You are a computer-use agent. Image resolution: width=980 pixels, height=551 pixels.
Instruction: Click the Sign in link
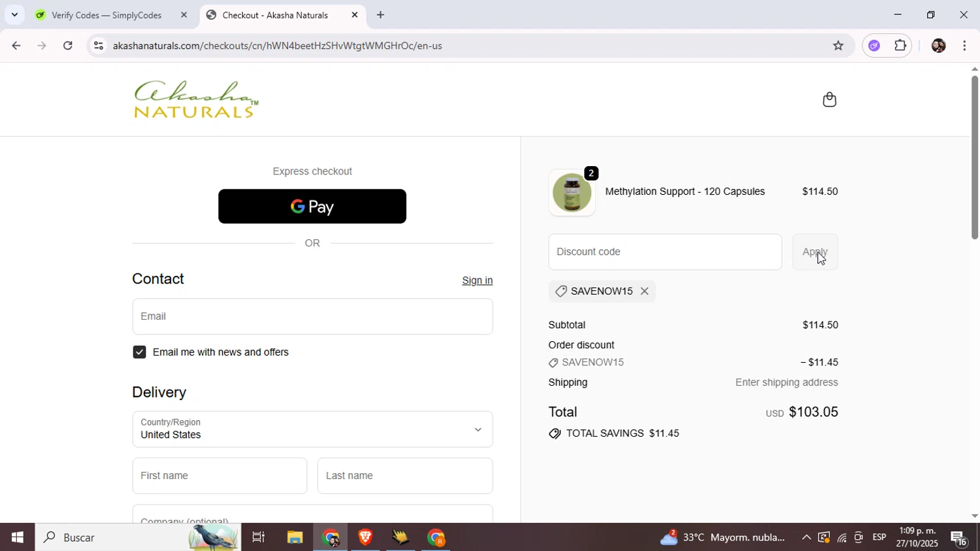pos(478,280)
